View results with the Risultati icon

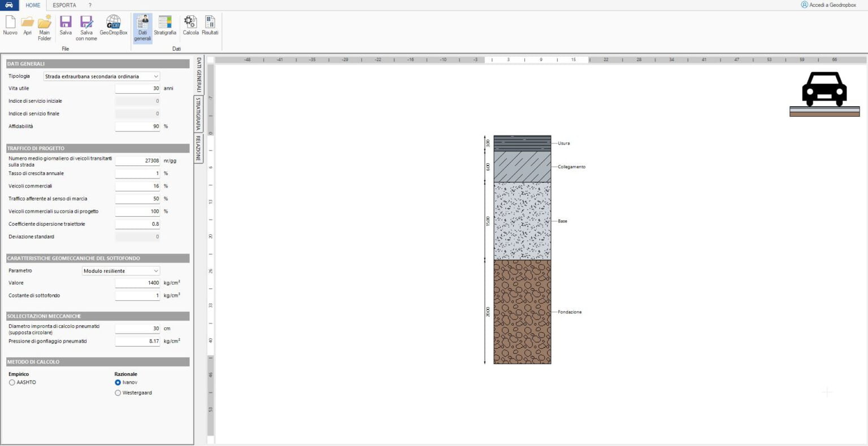(x=210, y=25)
